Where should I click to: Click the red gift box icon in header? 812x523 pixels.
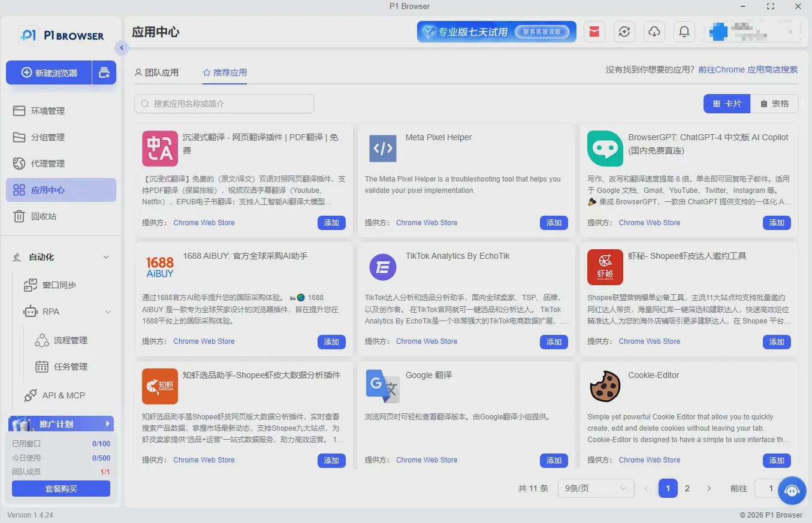[x=594, y=32]
